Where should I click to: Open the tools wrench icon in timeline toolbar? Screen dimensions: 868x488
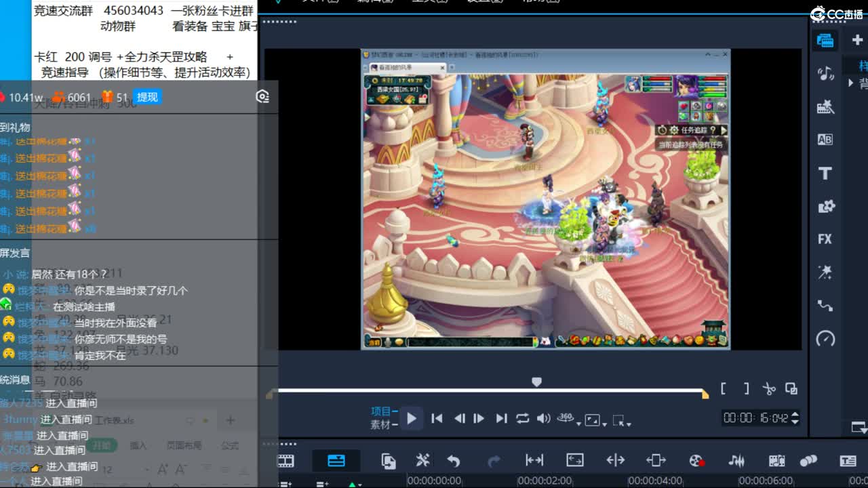coord(422,461)
